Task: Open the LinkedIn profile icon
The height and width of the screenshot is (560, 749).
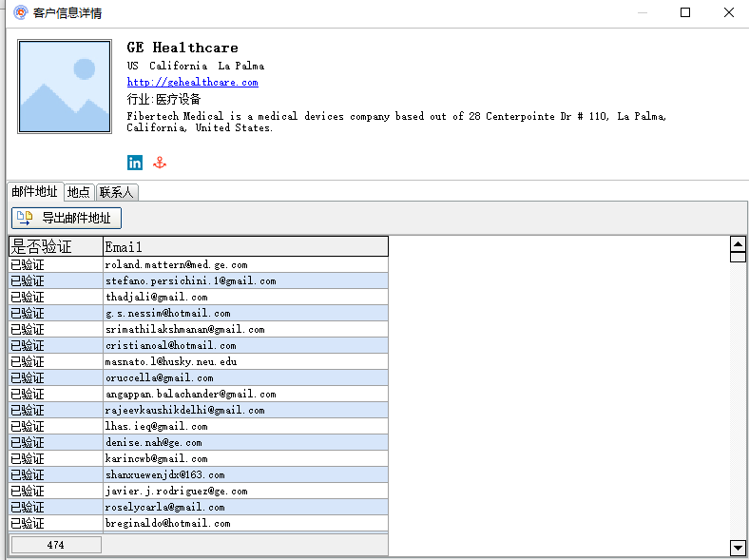Action: tap(135, 163)
